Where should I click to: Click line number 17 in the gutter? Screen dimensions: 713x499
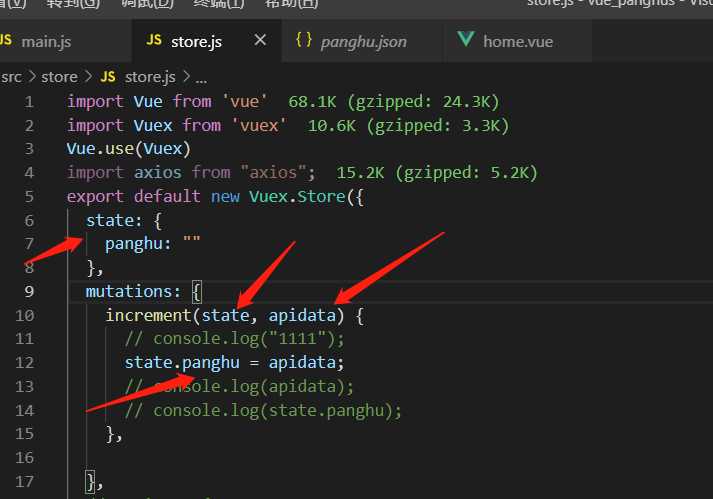tap(25, 482)
